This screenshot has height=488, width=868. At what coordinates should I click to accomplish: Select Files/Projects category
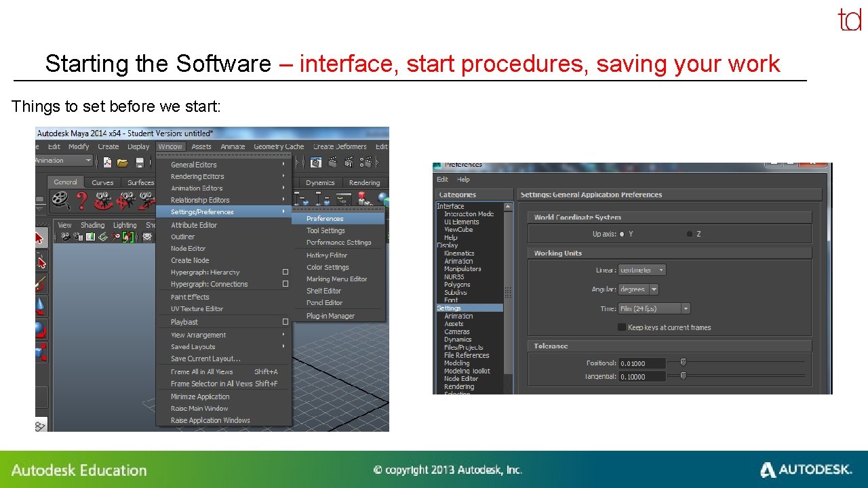pos(464,347)
